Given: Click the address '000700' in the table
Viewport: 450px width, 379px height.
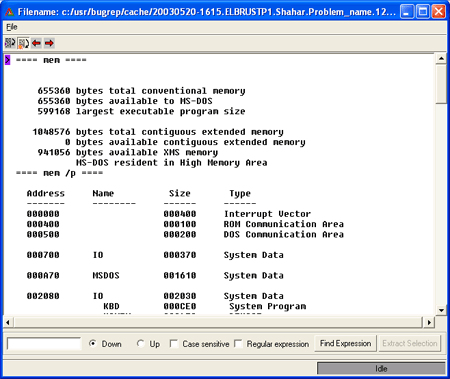Looking at the screenshot, I should pyautogui.click(x=43, y=255).
